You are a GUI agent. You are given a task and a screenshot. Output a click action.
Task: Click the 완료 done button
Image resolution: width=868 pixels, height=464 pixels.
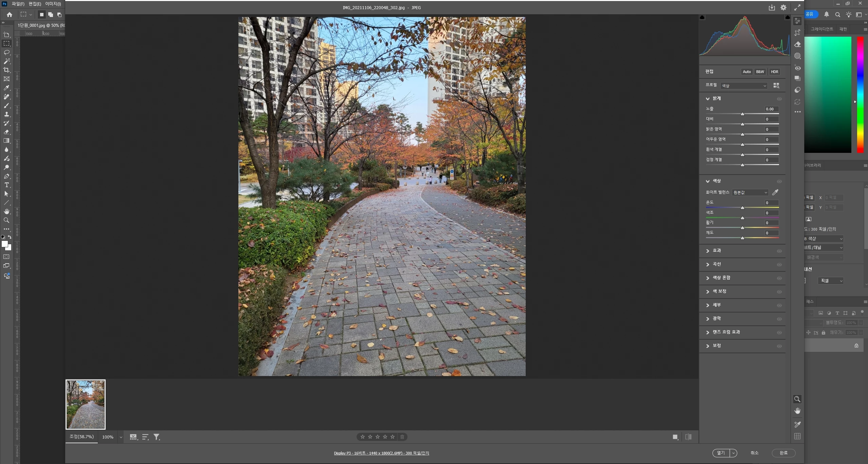coord(783,453)
